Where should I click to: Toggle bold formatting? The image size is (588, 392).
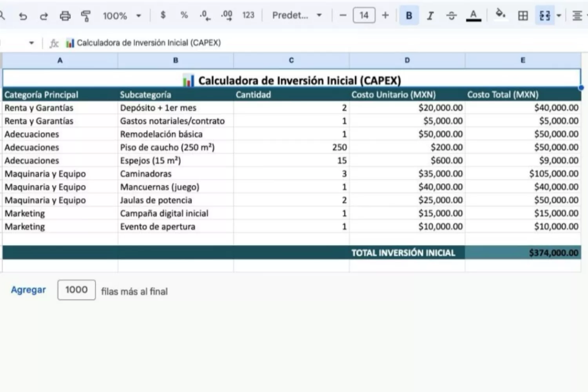(x=409, y=16)
